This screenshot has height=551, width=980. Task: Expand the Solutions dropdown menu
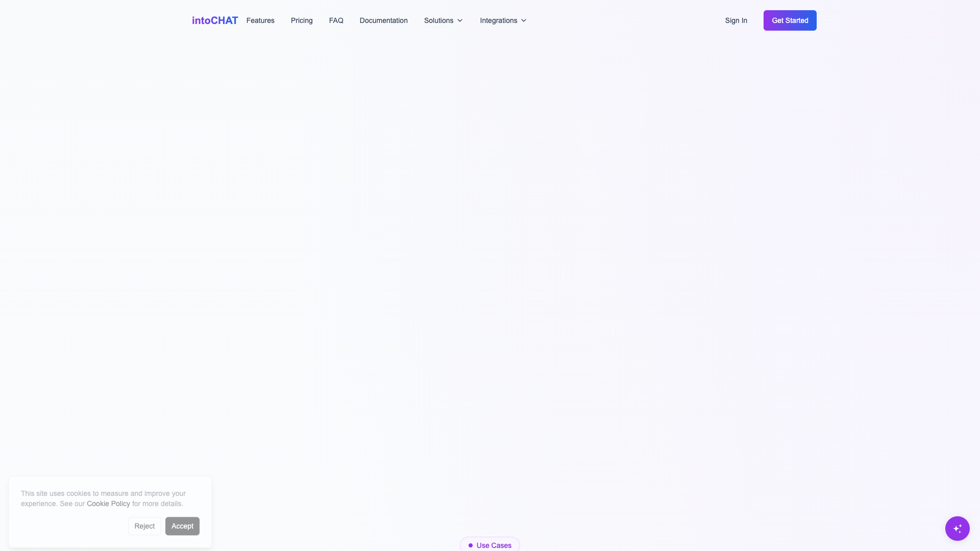pyautogui.click(x=443, y=20)
